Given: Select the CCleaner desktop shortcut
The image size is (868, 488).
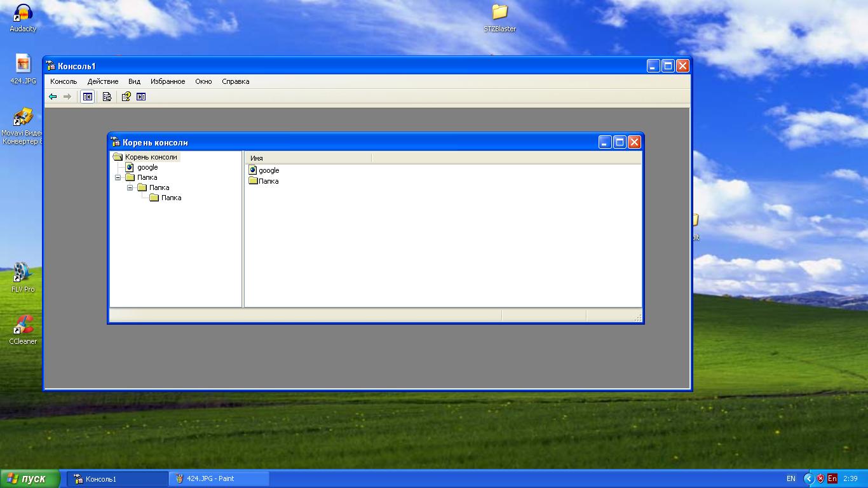Looking at the screenshot, I should [x=23, y=329].
